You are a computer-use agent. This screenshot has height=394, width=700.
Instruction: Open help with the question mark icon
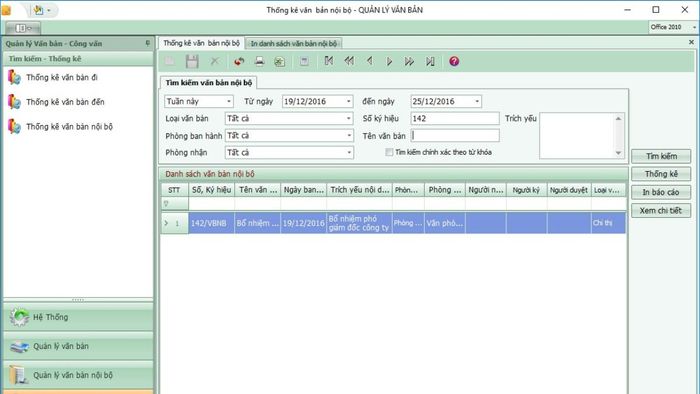coord(454,62)
